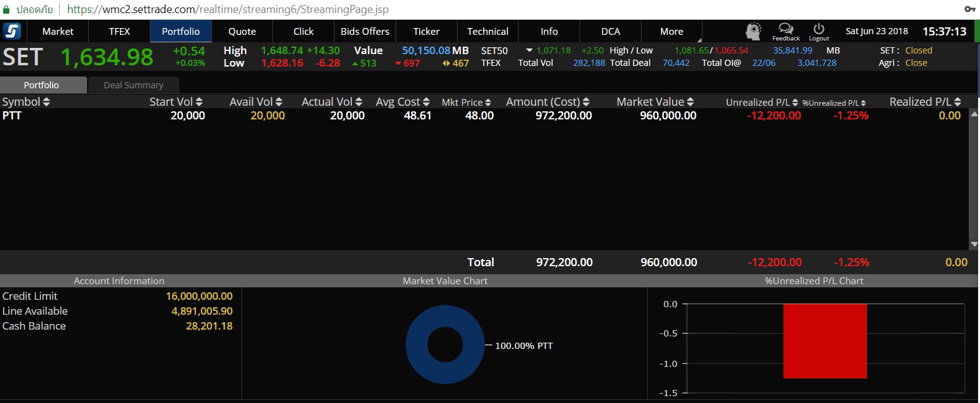Viewport: 980px width, 403px height.
Task: Sort by Actual Vol column arrows
Action: pyautogui.click(x=359, y=102)
